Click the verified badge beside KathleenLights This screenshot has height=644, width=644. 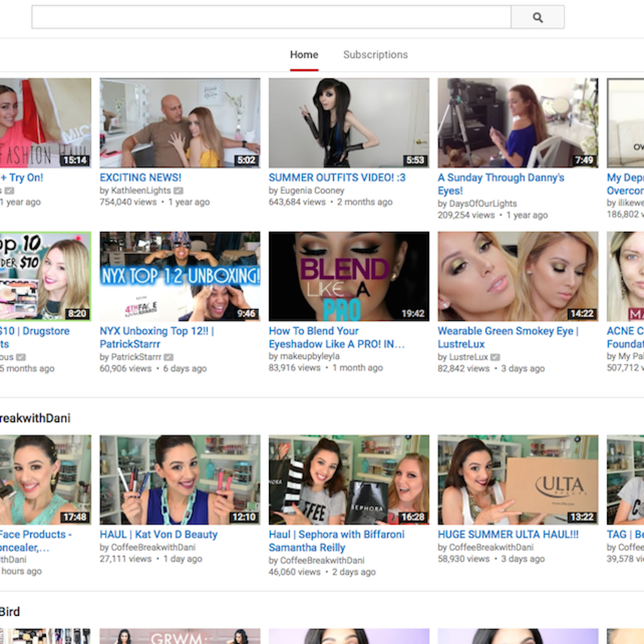tap(178, 191)
